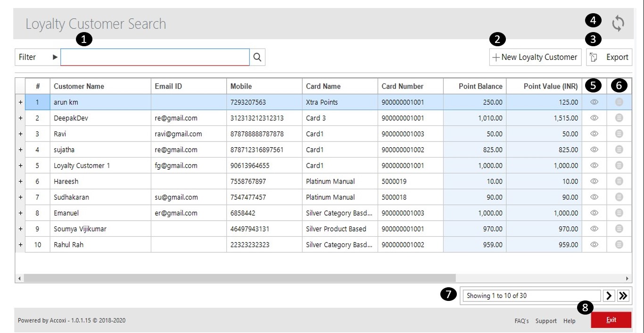Screen dimensions: 644x333
Task: View details eye icon for DeepakDev
Action: [x=594, y=118]
